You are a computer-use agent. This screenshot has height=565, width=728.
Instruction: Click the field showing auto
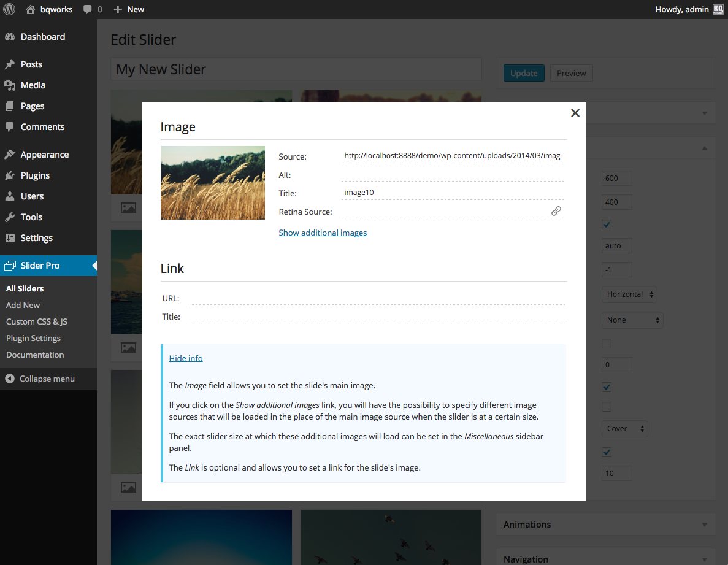tap(616, 245)
